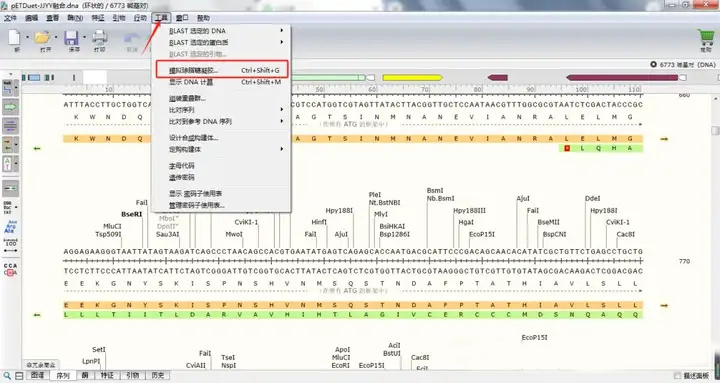This screenshot has height=383, width=720.
Task: Open the dropdown arrow beside Open folder
Action: click(x=56, y=37)
